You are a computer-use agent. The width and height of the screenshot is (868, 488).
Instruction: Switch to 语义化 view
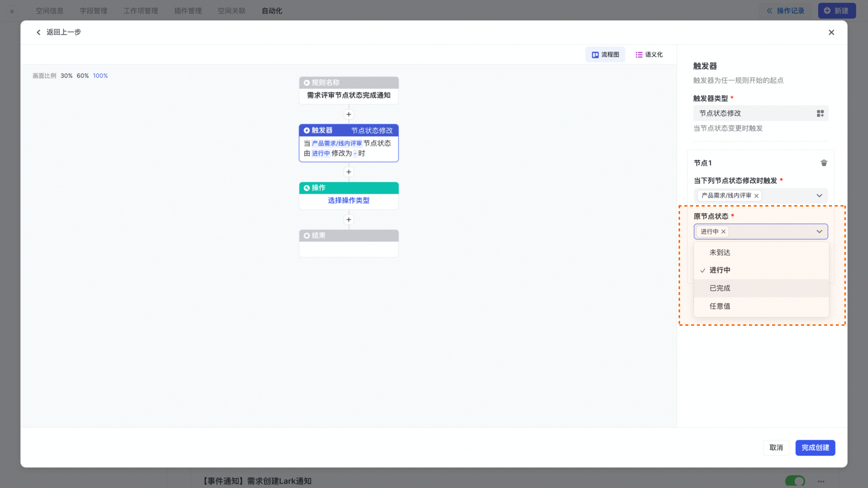point(649,54)
